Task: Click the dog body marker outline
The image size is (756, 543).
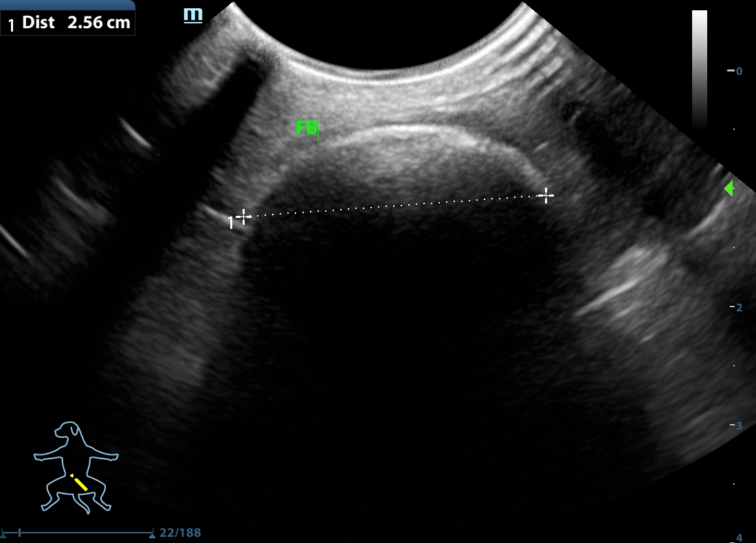Action: 76,466
